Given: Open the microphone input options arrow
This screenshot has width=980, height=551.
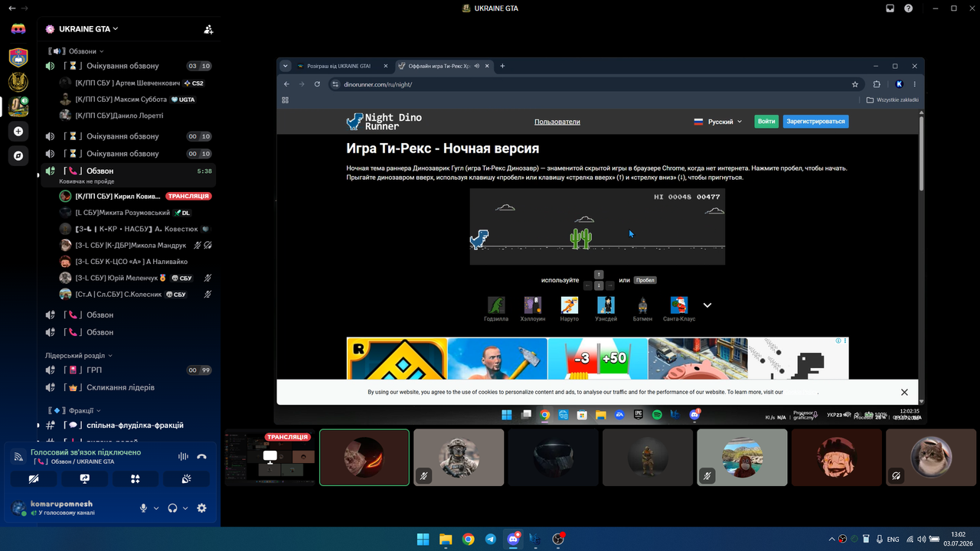Looking at the screenshot, I should 156,508.
